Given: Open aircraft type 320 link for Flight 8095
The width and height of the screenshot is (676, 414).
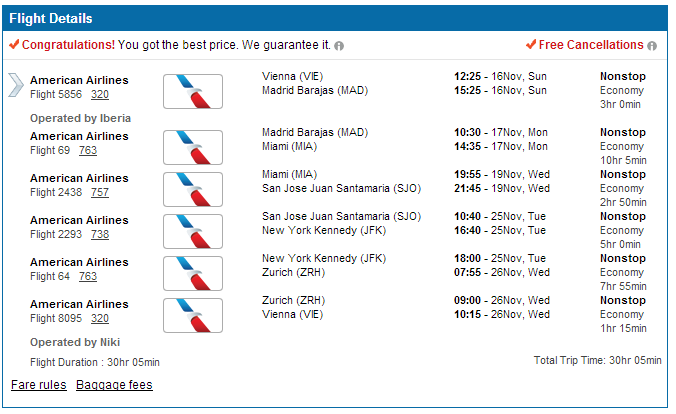Looking at the screenshot, I should (100, 318).
